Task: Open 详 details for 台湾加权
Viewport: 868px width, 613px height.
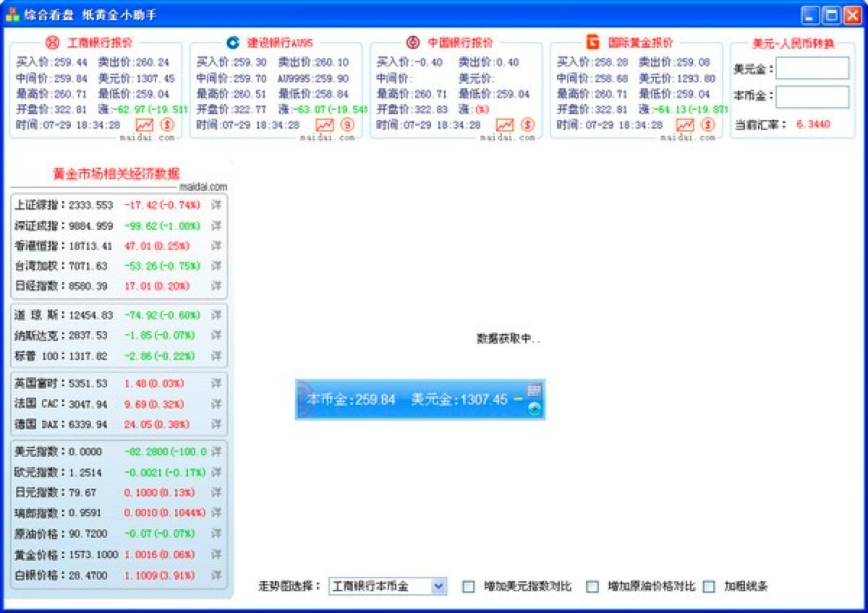Action: click(x=216, y=266)
